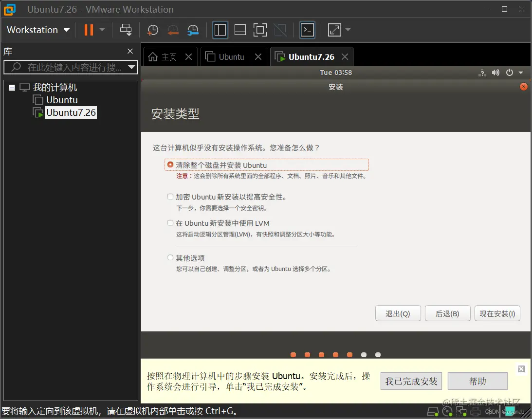This screenshot has width=532, height=419.
Task: Click the network adapter status icon
Action: [x=461, y=411]
